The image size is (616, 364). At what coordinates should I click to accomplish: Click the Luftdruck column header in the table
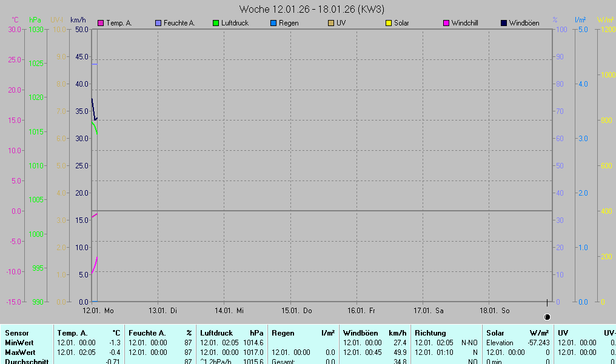coord(216,333)
